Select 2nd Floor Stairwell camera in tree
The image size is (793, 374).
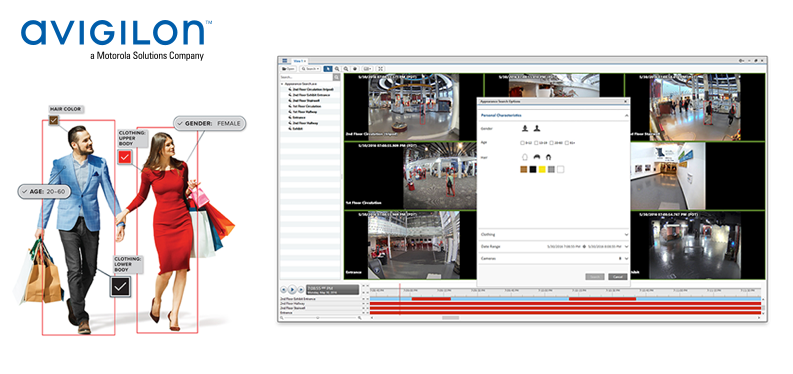click(x=305, y=101)
